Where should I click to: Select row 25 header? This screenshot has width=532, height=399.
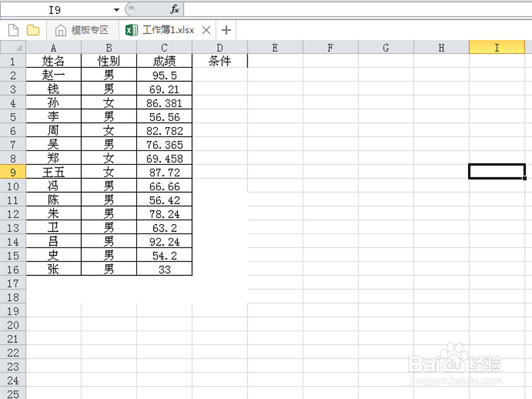click(13, 394)
